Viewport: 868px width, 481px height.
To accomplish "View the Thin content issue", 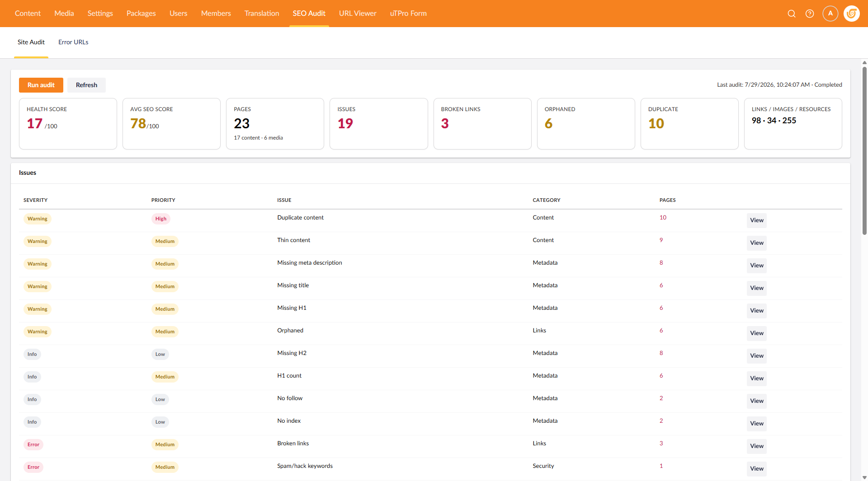I will 757,243.
